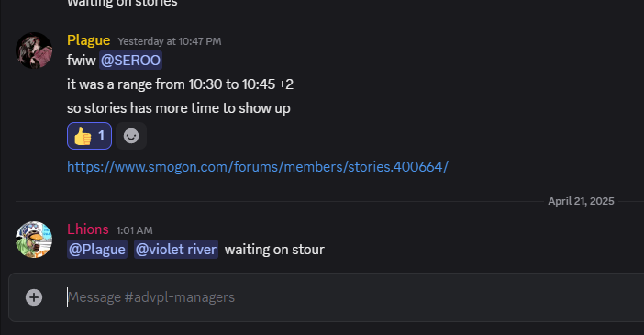Click the @violet river mention
This screenshot has width=644, height=335.
pyautogui.click(x=176, y=250)
